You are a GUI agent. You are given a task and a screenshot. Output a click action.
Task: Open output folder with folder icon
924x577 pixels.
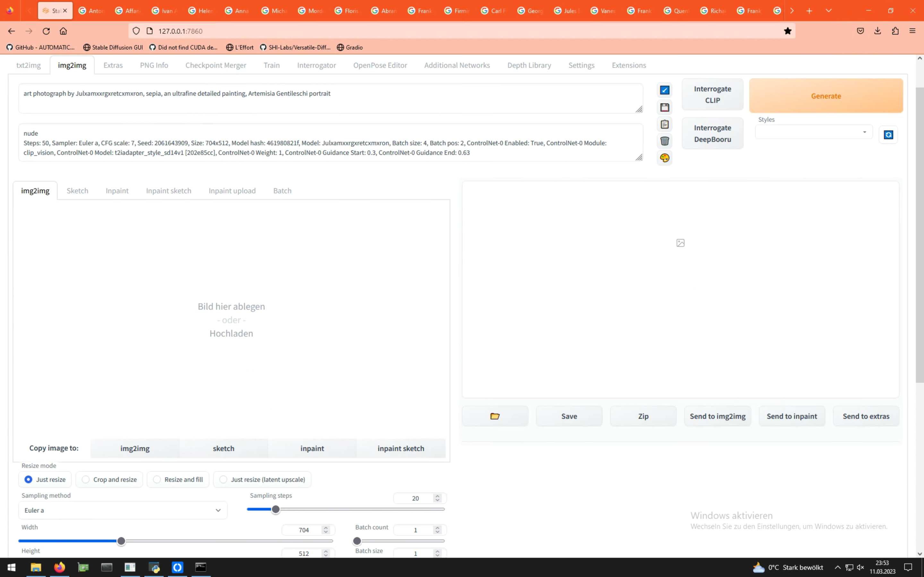tap(494, 415)
